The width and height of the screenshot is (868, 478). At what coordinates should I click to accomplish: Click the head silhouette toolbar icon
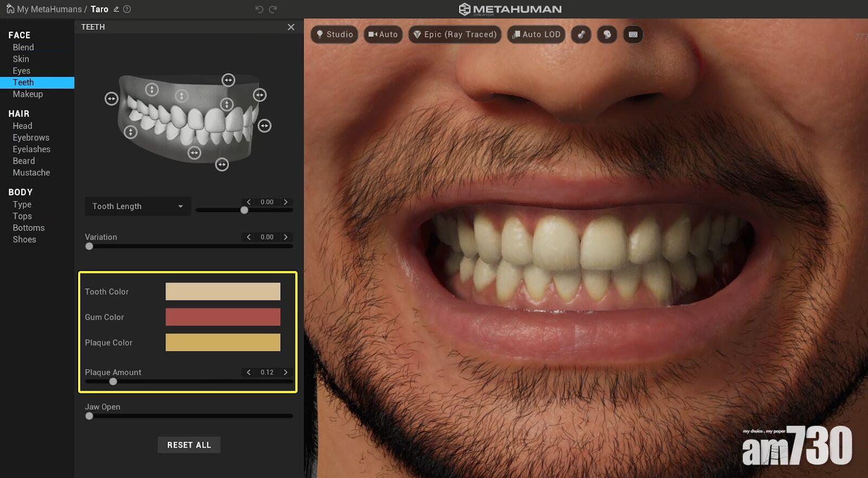point(607,35)
